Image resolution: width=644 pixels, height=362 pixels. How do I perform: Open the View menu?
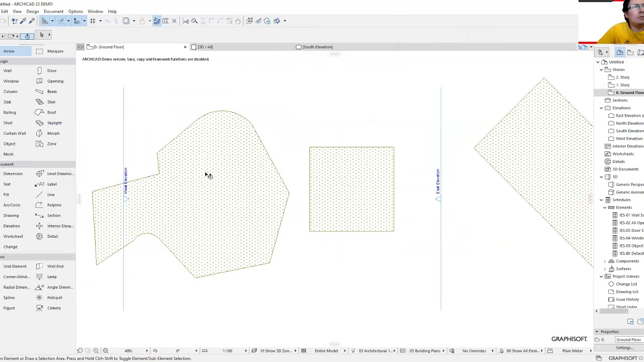click(17, 12)
